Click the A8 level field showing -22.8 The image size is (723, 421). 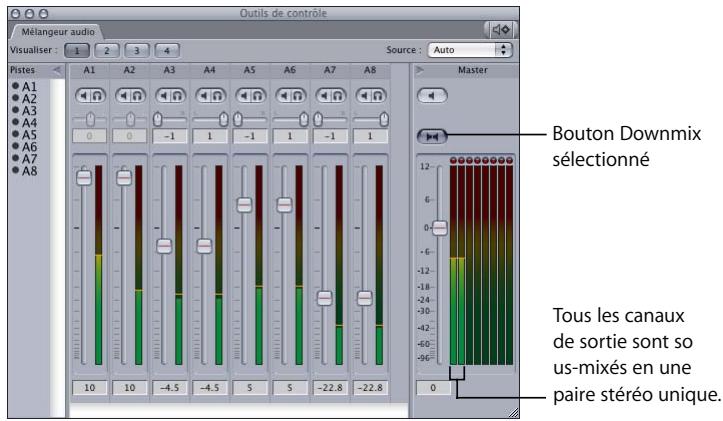370,388
